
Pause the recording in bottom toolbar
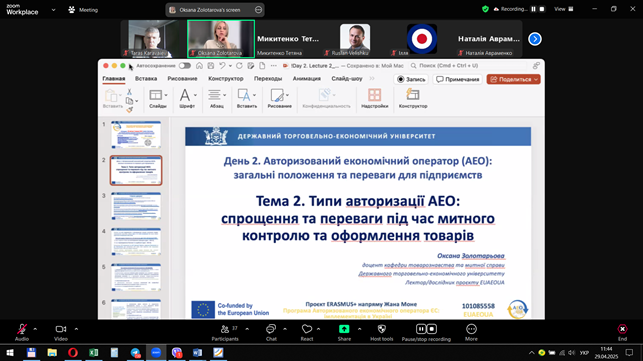[421, 329]
